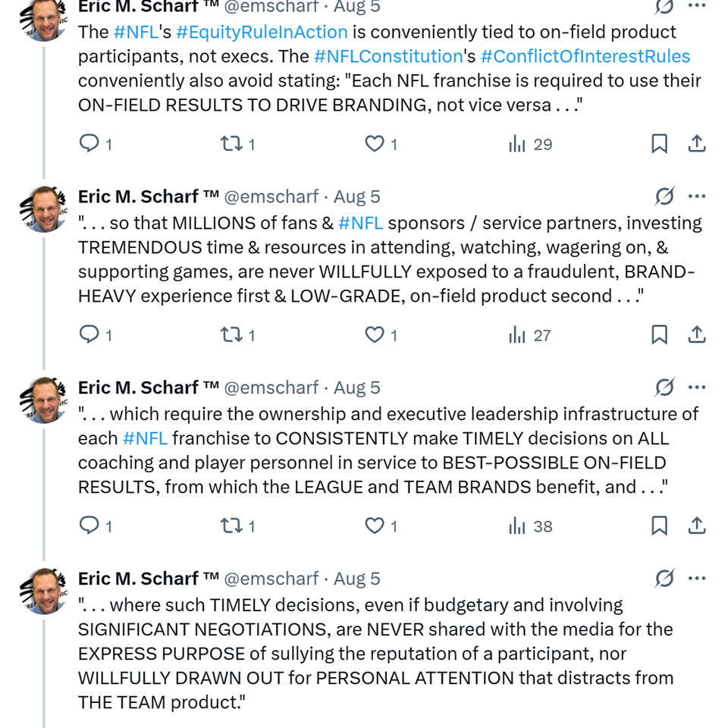Open more options on the BRAND-HEAVY tweet
Viewport: 728px width, 728px height.
(x=697, y=196)
